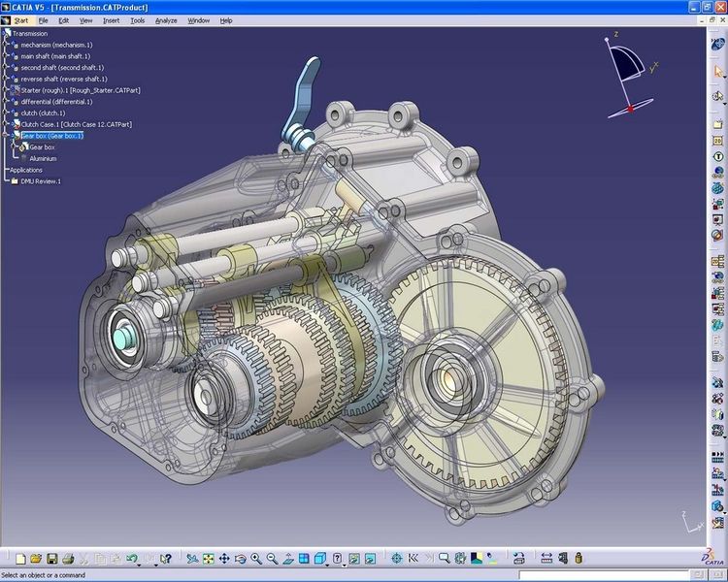Select the Fly mode icon
Screen dimensions: 728x582
(192, 559)
